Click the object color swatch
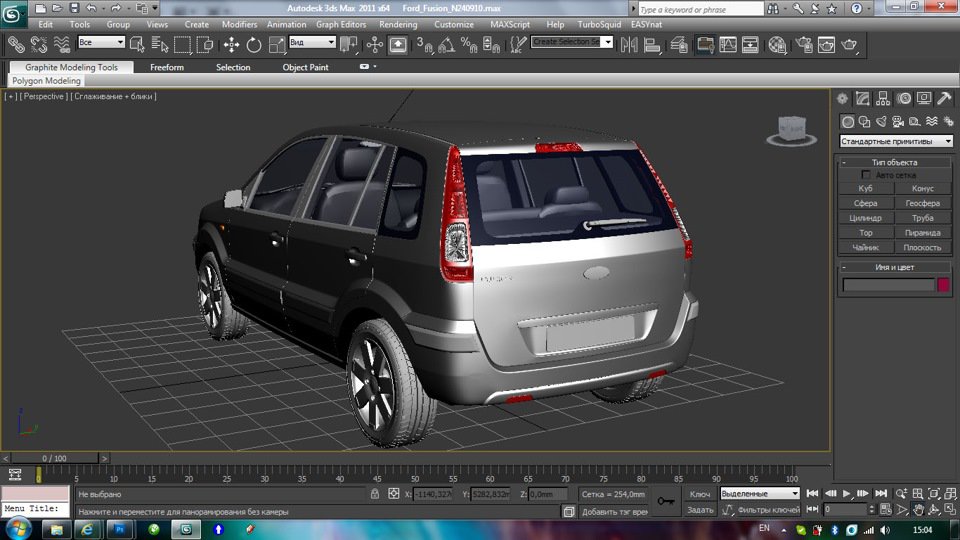 [x=943, y=285]
